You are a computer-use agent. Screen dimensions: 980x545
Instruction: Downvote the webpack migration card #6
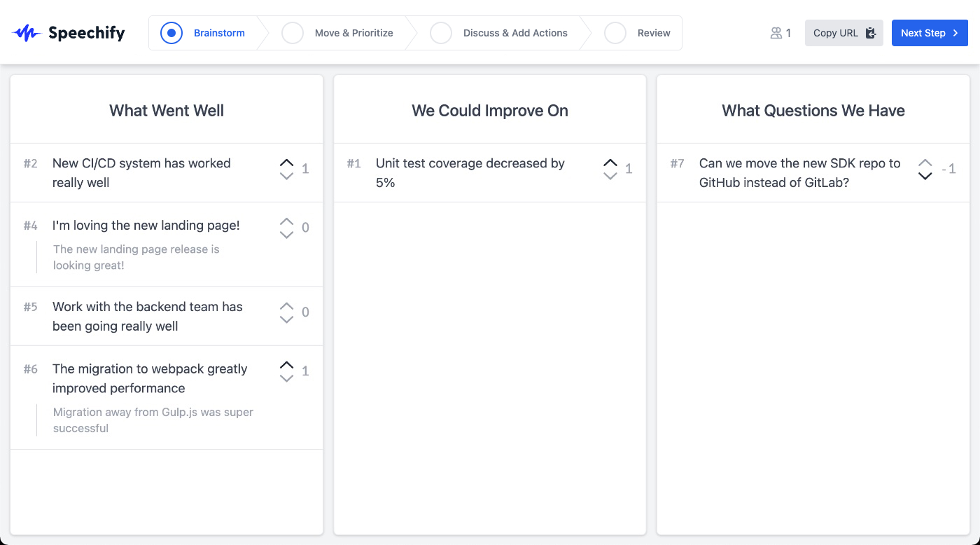(286, 378)
